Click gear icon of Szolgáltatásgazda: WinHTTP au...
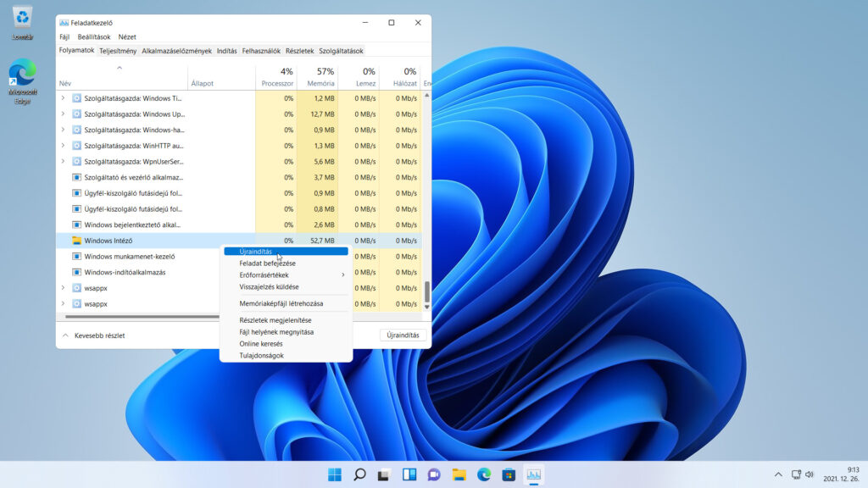 click(76, 146)
